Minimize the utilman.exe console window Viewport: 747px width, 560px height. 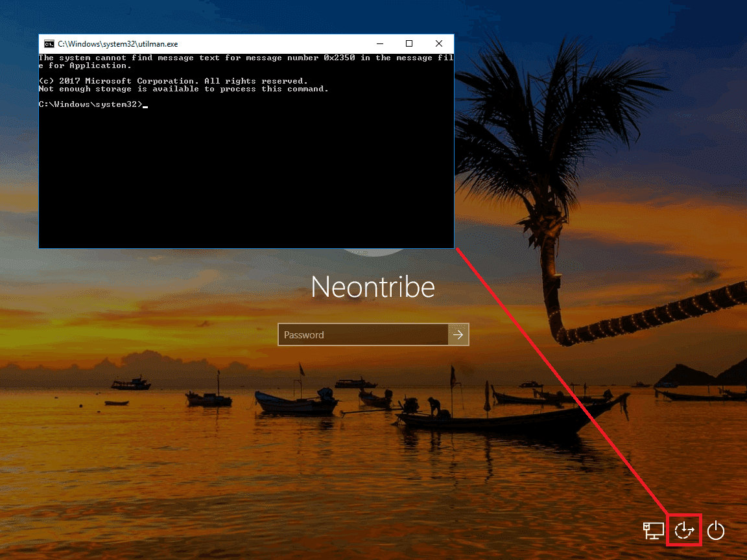click(379, 44)
